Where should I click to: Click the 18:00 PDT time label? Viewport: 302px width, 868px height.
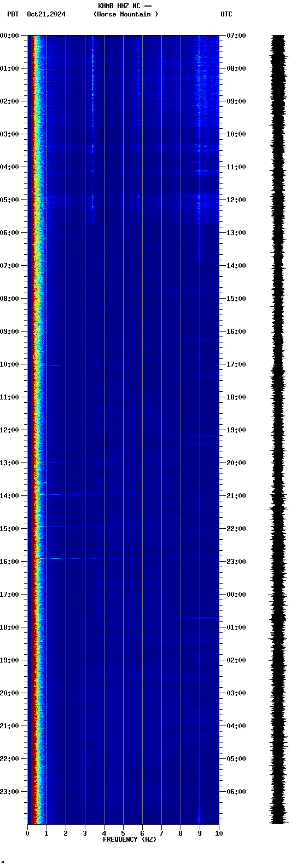9,627
